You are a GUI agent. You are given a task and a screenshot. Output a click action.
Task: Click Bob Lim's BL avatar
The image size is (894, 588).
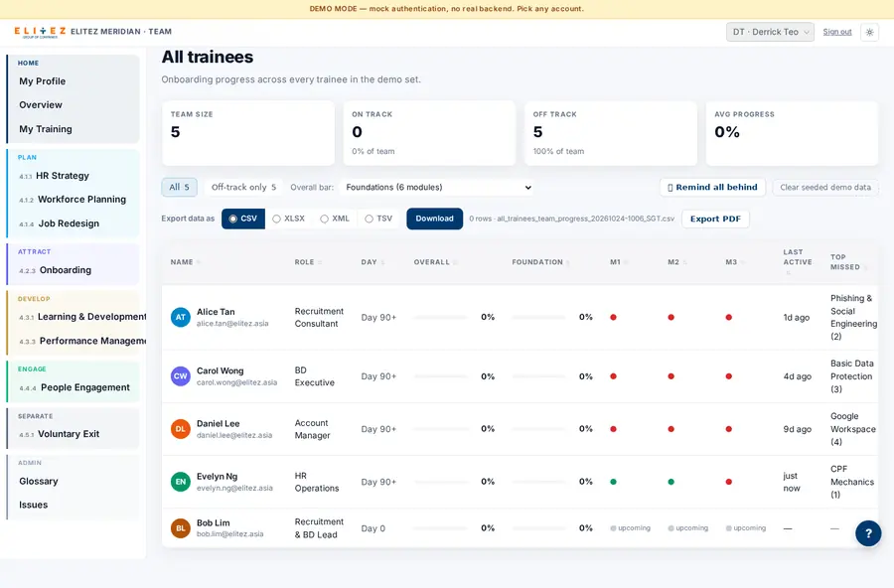click(x=180, y=528)
